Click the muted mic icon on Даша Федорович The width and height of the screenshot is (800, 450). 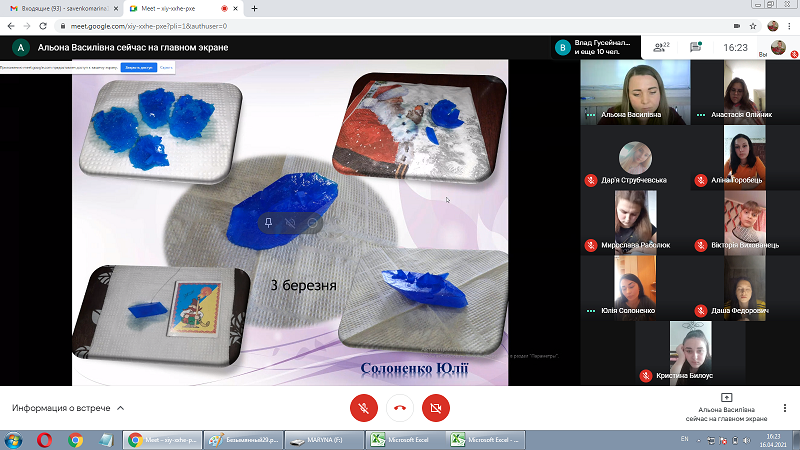[x=701, y=311]
